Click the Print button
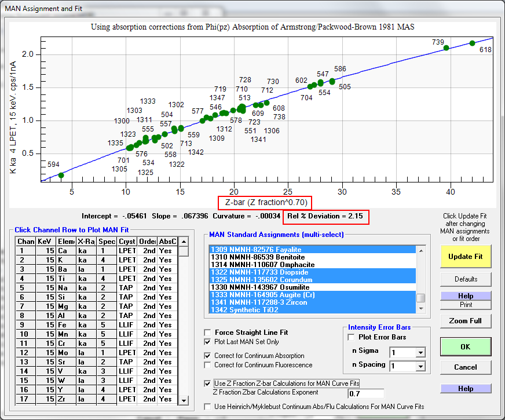 [x=466, y=305]
